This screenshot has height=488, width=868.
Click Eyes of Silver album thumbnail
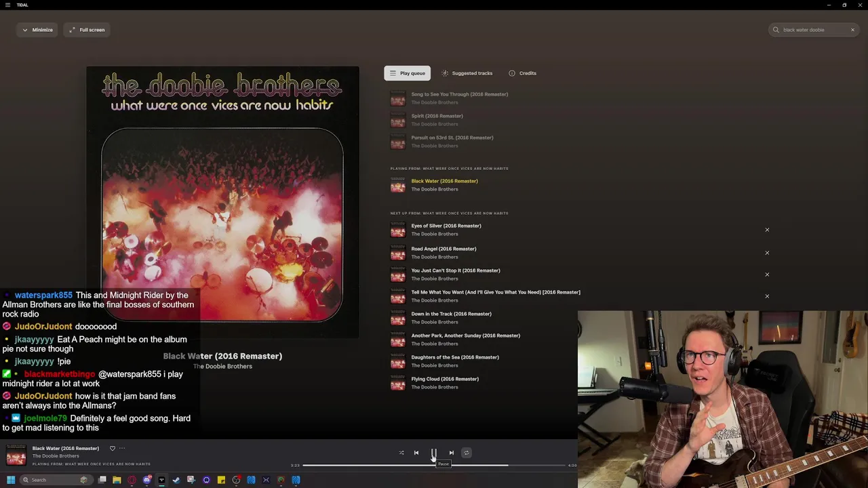398,230
